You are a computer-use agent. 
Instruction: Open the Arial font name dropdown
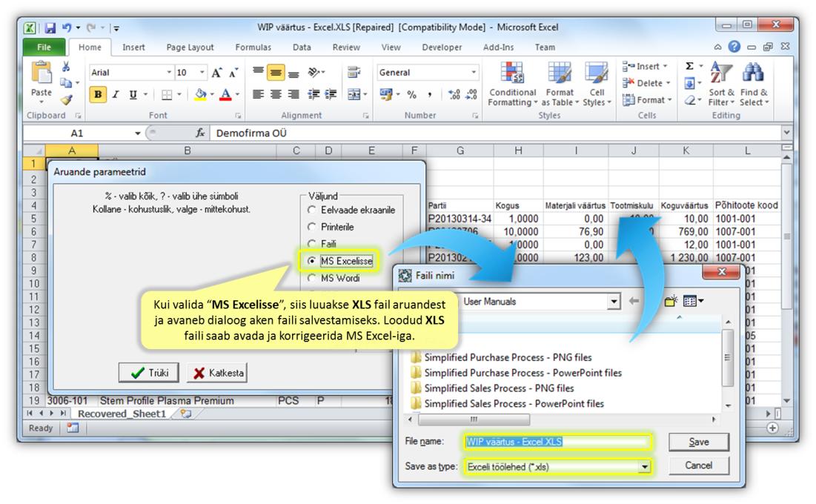click(169, 73)
